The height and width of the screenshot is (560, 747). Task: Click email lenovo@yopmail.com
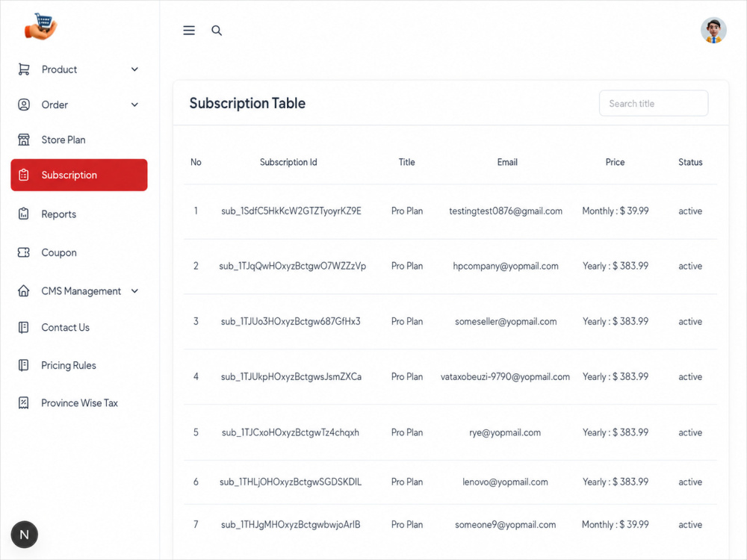[x=505, y=482]
